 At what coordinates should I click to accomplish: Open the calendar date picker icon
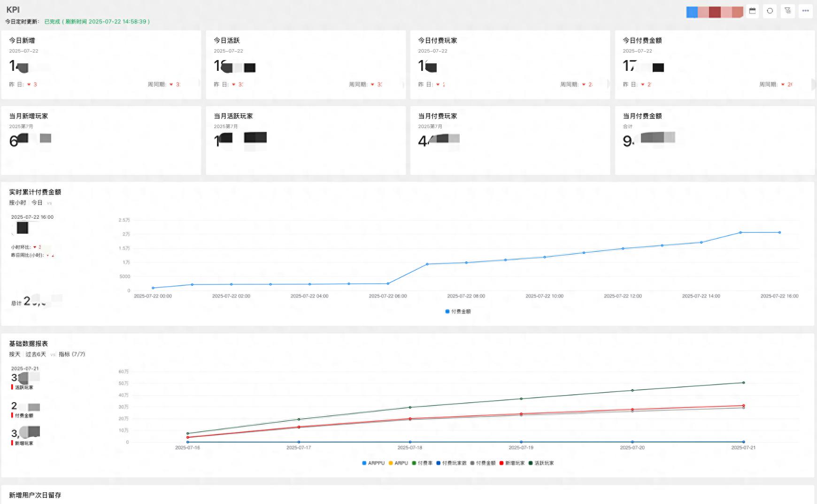[752, 11]
